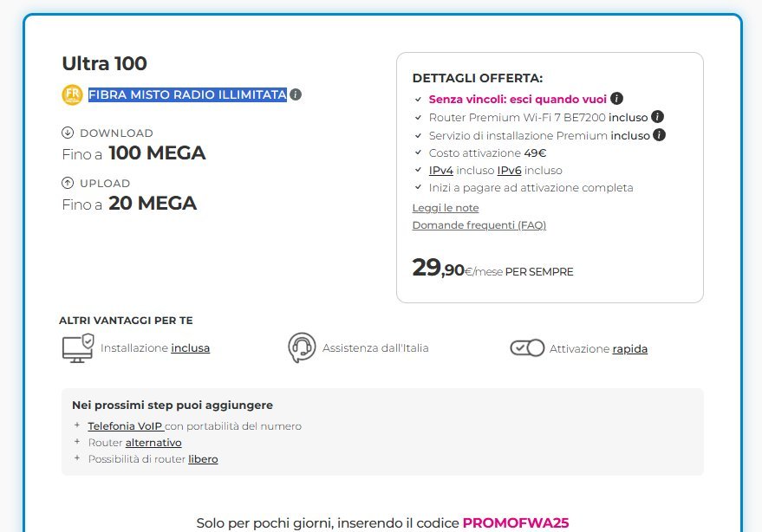This screenshot has width=762, height=532.
Task: Click the underlined inclusa installation link
Action: pos(190,348)
